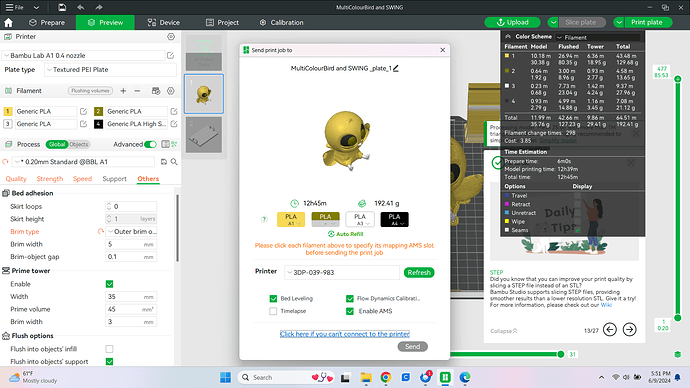Open Flushing volumes settings
Screen dimensions: 690x388
coord(90,91)
